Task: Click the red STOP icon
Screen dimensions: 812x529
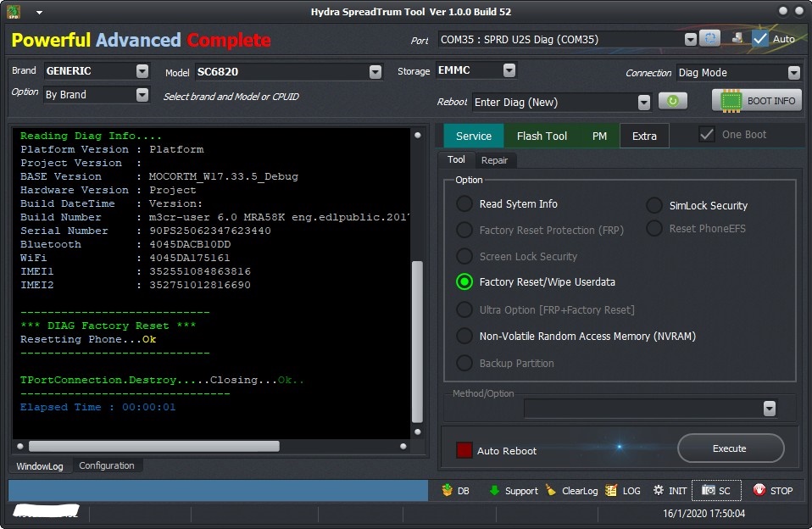Action: 759,490
